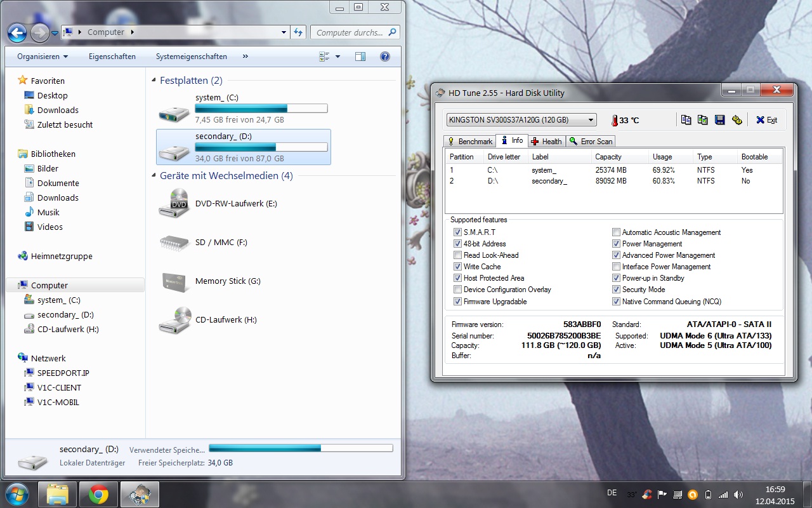Collapse the Festplatten (2) group
The image size is (812, 508).
[x=154, y=81]
